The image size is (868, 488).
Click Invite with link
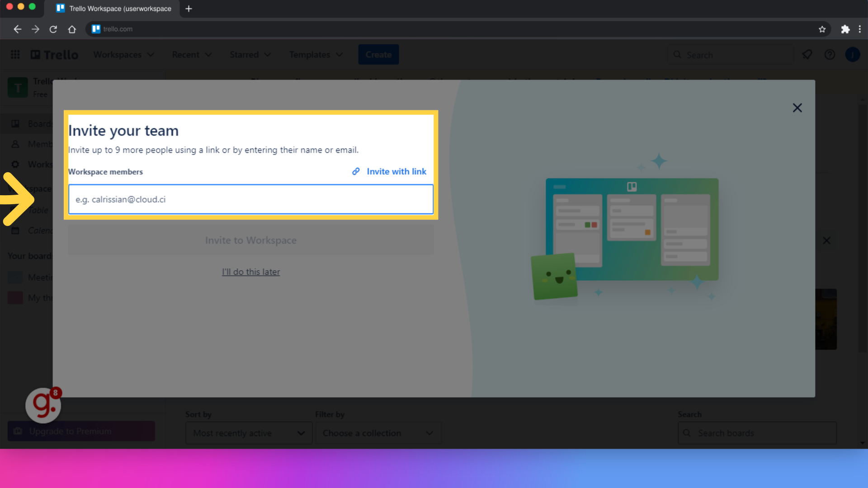click(x=396, y=171)
